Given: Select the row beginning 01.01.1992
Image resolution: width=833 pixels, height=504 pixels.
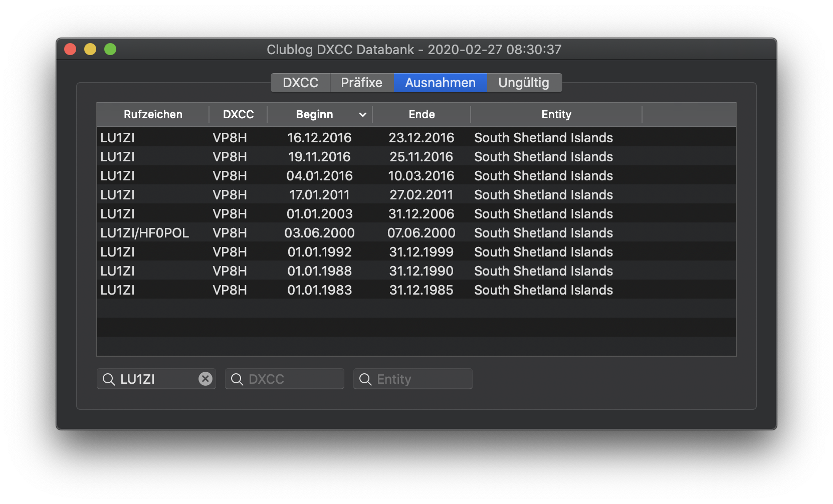Looking at the screenshot, I should coord(416,252).
